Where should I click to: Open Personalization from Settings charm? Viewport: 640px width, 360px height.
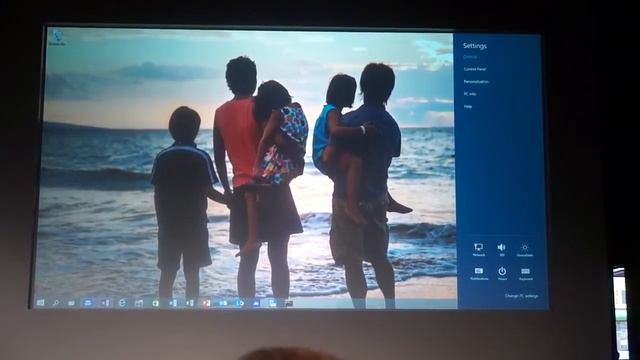point(476,82)
